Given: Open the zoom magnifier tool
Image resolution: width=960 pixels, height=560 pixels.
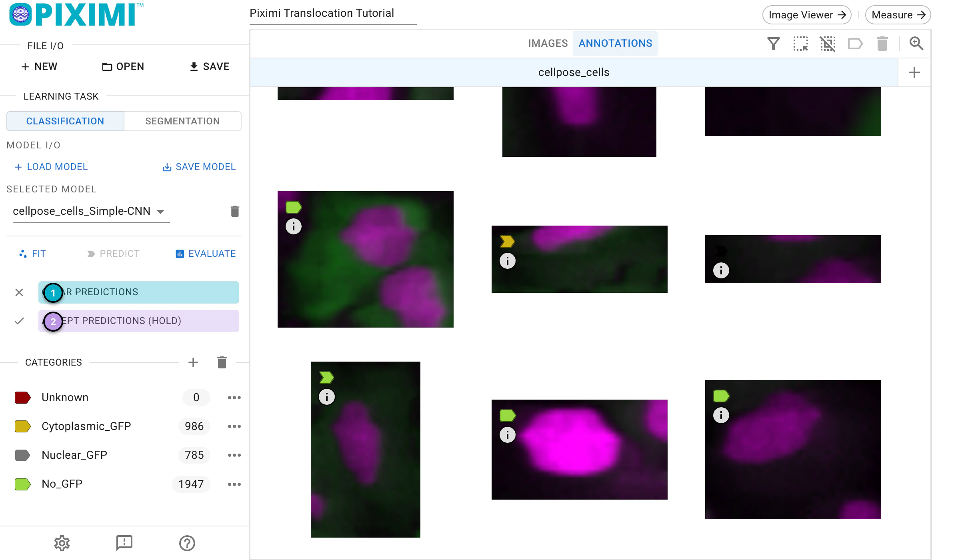Looking at the screenshot, I should [916, 43].
